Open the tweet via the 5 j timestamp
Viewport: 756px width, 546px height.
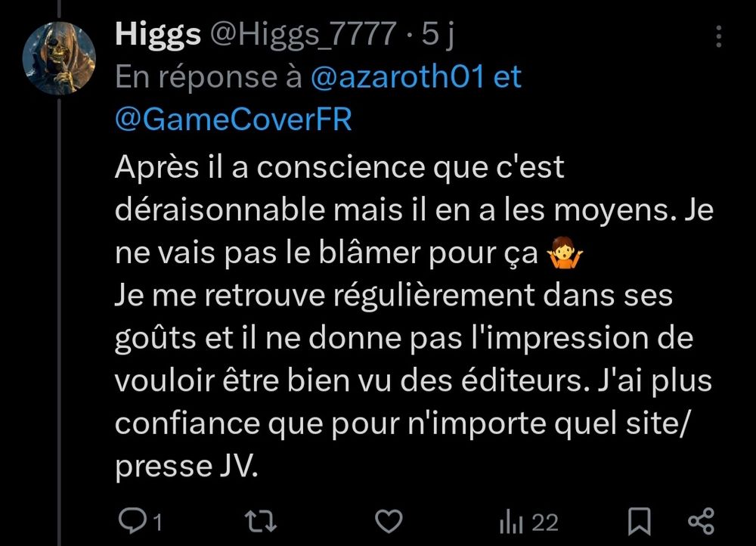pos(438,35)
